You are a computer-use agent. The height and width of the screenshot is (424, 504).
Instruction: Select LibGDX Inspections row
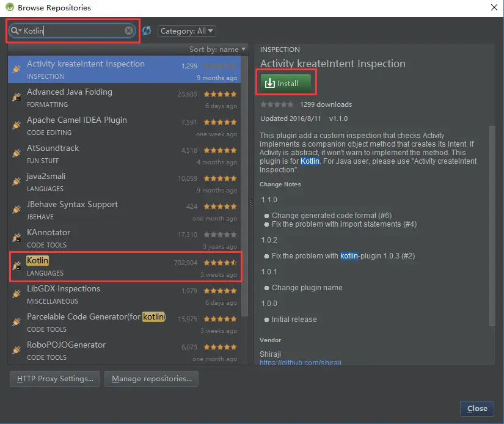[x=125, y=294]
